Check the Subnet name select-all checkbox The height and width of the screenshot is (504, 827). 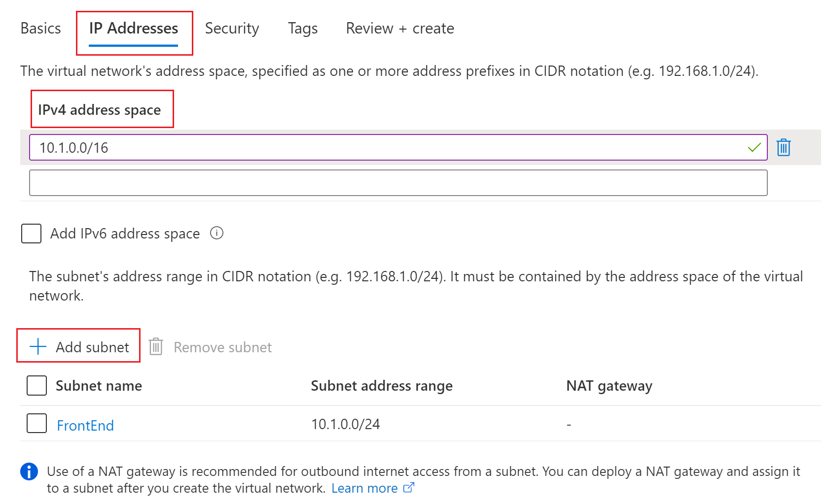(36, 386)
